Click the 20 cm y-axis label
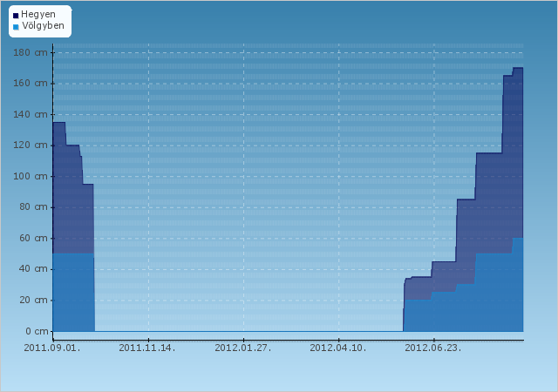Image resolution: width=558 pixels, height=392 pixels. click(x=33, y=301)
